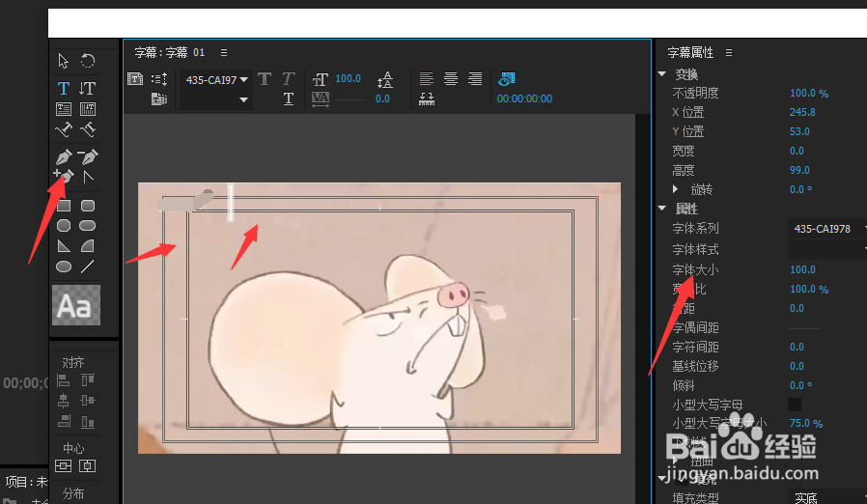Open Roll/Crawl options
Viewport: 867px width, 504px height.
[x=159, y=79]
